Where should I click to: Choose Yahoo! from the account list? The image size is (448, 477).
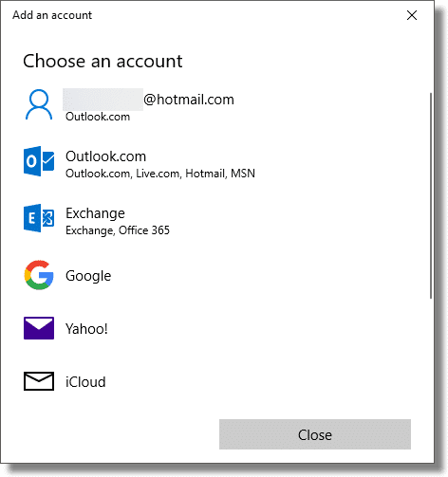pyautogui.click(x=86, y=329)
